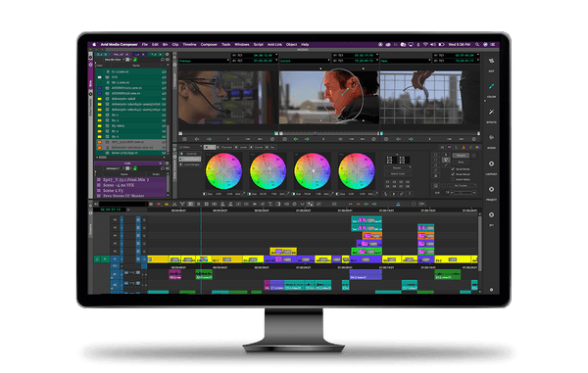Open the Effects workspace icon
The height and width of the screenshot is (373, 588).
pos(491,112)
